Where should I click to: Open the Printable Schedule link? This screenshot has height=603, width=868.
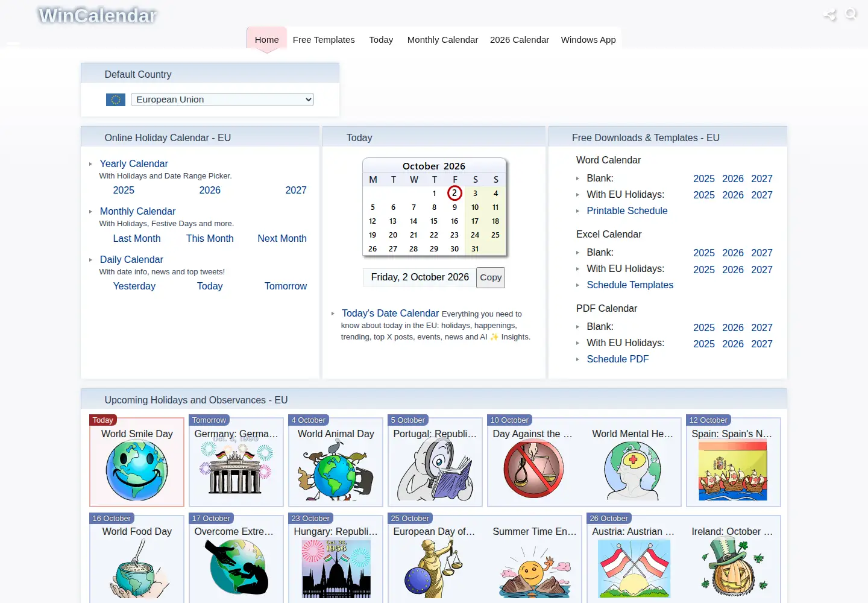point(627,210)
